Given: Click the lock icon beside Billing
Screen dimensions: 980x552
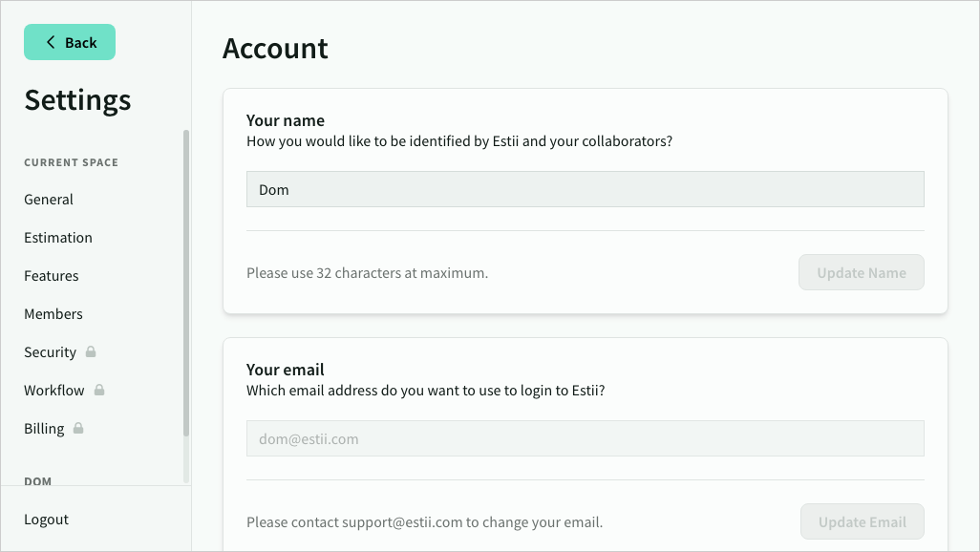Looking at the screenshot, I should pos(78,428).
